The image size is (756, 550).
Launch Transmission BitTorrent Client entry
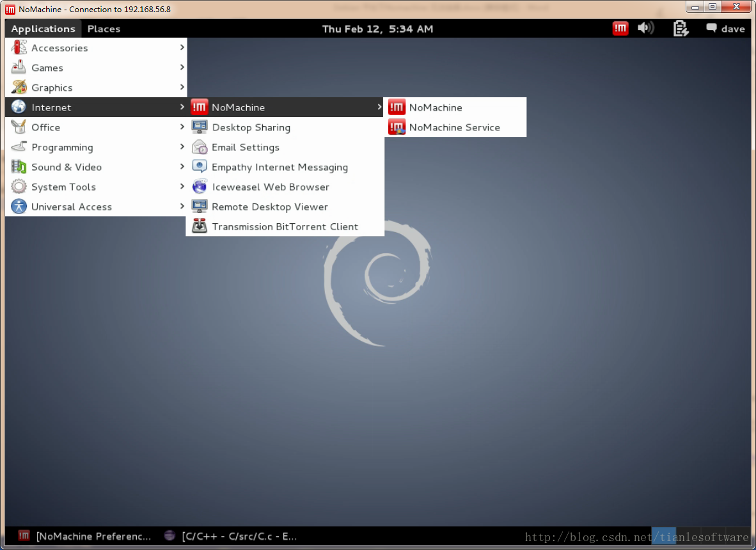(x=285, y=226)
